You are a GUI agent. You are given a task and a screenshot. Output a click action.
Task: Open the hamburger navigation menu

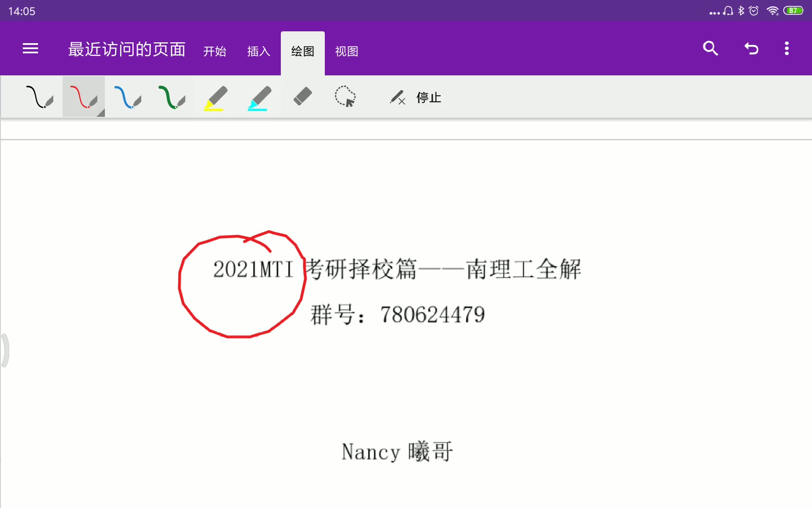tap(30, 49)
